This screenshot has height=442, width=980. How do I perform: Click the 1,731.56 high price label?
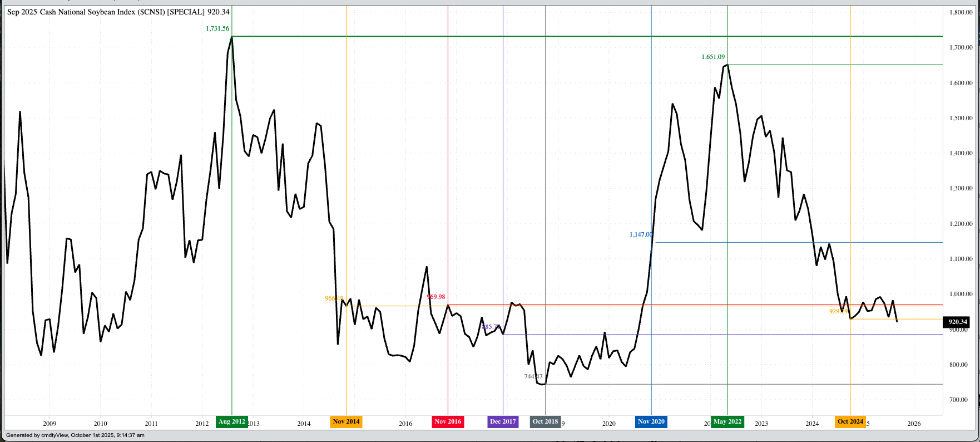click(x=217, y=28)
